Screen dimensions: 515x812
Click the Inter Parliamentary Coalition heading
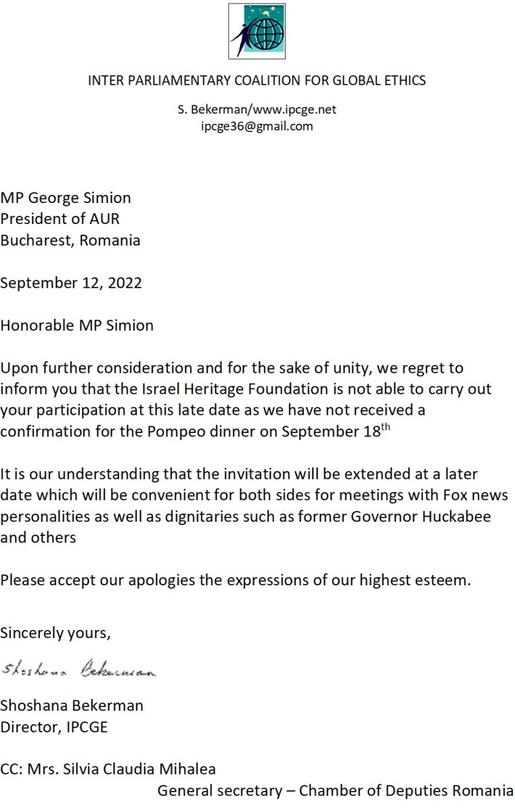pyautogui.click(x=257, y=81)
